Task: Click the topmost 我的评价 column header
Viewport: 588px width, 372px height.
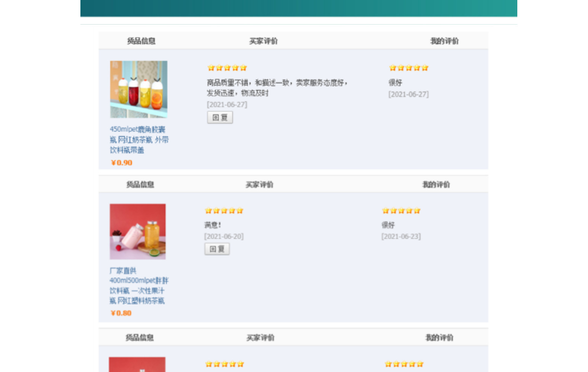Action: [444, 41]
